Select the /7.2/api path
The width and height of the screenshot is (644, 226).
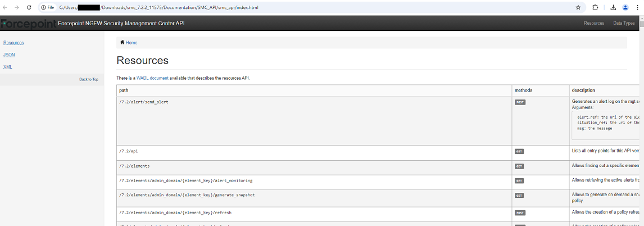[x=128, y=151]
